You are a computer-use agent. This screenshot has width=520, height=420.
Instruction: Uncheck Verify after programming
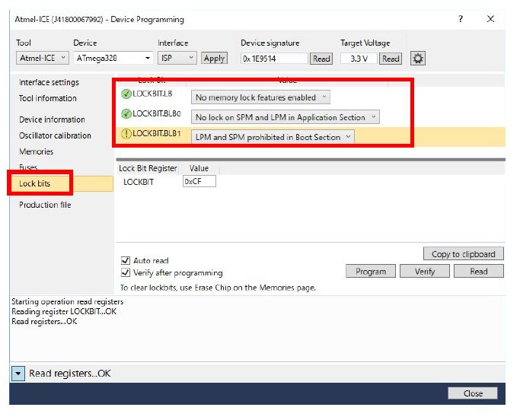click(126, 272)
